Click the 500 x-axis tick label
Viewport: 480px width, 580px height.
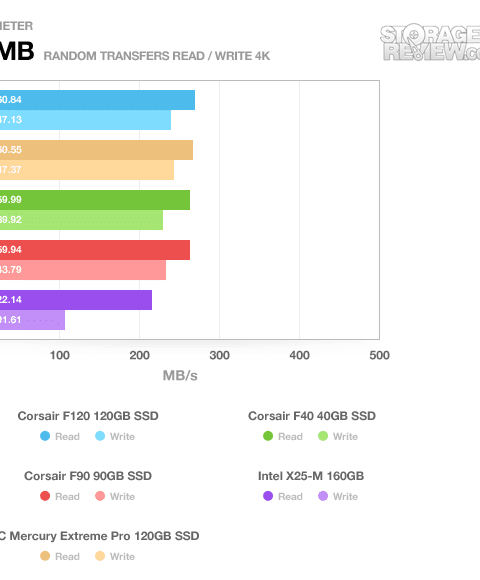click(379, 355)
